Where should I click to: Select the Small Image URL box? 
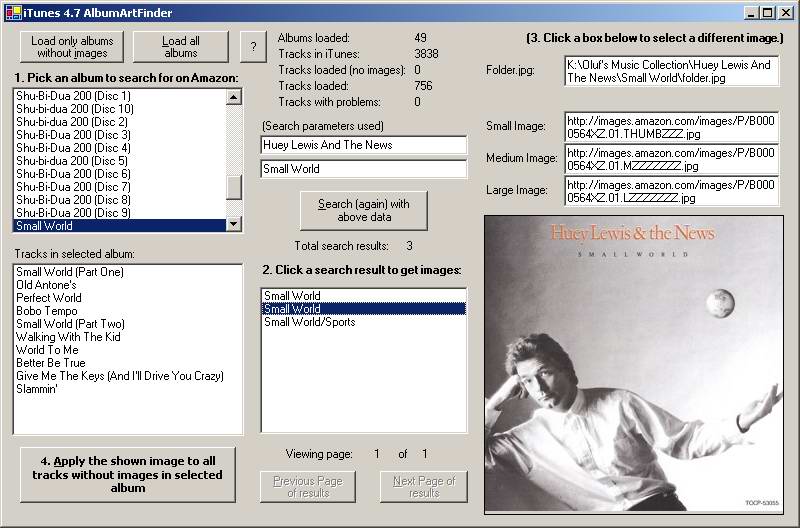click(671, 127)
